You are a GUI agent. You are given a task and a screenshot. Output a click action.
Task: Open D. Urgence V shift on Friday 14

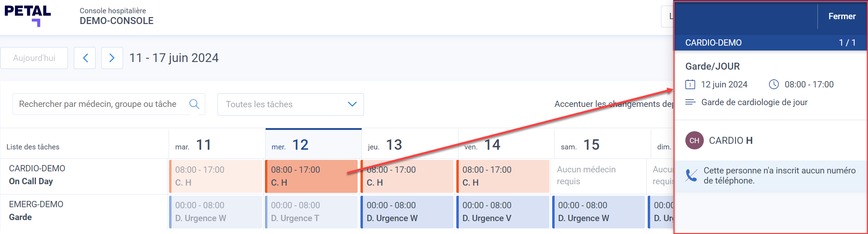[503, 212]
